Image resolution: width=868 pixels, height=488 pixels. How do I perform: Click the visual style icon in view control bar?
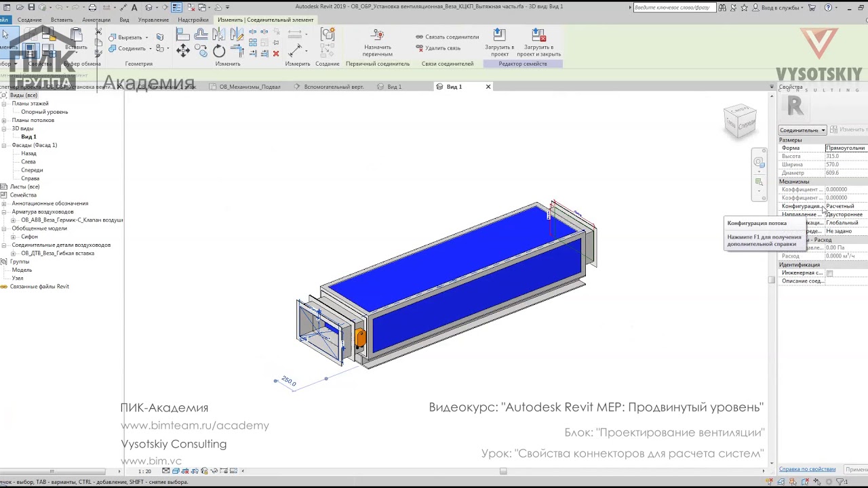pyautogui.click(x=175, y=471)
